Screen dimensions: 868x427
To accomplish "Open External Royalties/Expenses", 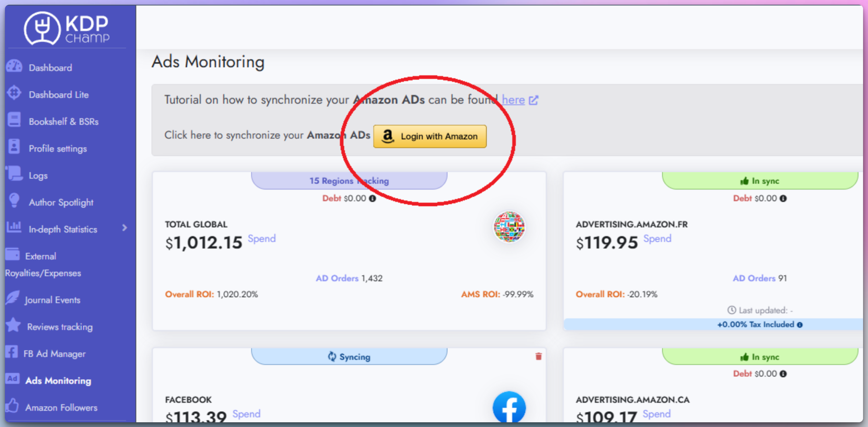I will (x=43, y=265).
